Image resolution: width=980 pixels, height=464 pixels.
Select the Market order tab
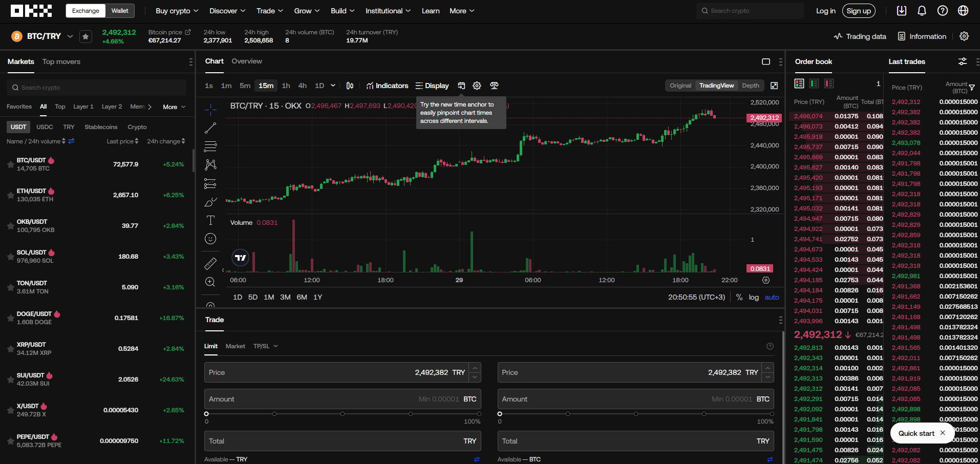236,346
